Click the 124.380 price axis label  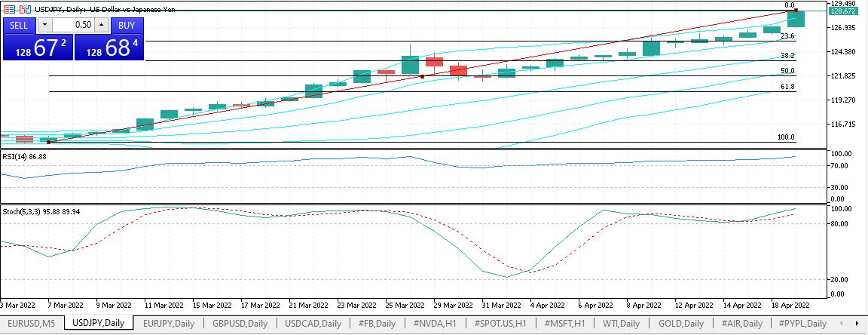click(842, 52)
